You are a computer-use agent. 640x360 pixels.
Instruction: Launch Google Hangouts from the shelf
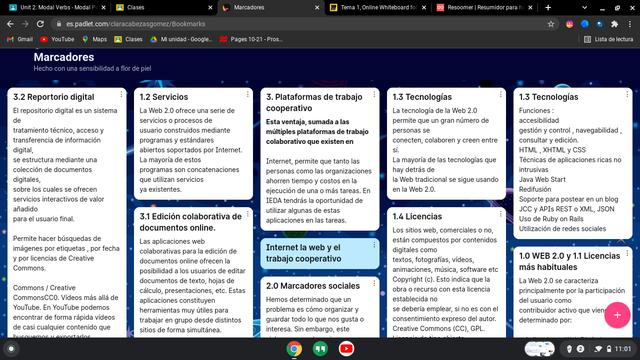pyautogui.click(x=320, y=349)
